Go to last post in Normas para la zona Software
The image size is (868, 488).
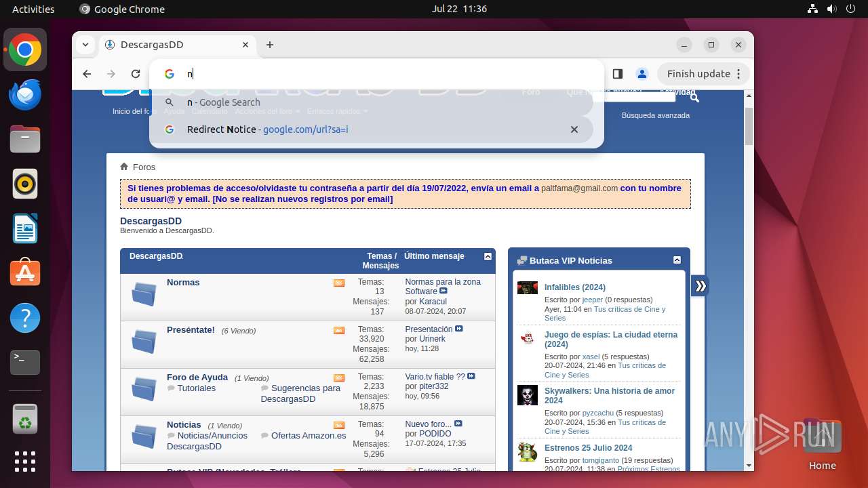443,291
